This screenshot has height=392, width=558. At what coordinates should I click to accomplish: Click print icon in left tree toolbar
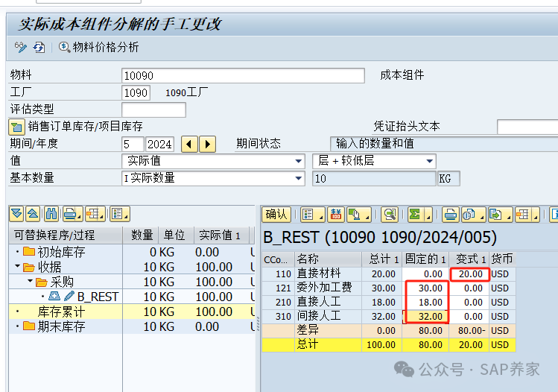click(70, 214)
